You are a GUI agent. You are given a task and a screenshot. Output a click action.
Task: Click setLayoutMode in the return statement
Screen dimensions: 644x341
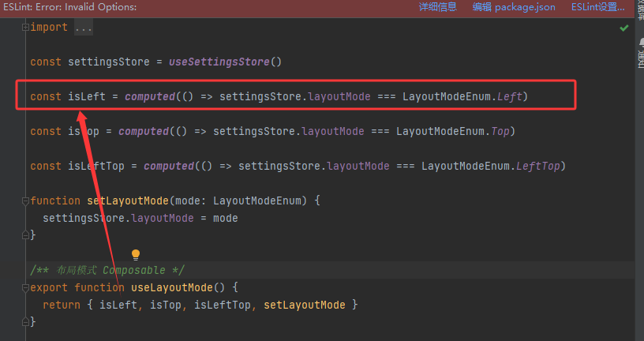tap(305, 305)
